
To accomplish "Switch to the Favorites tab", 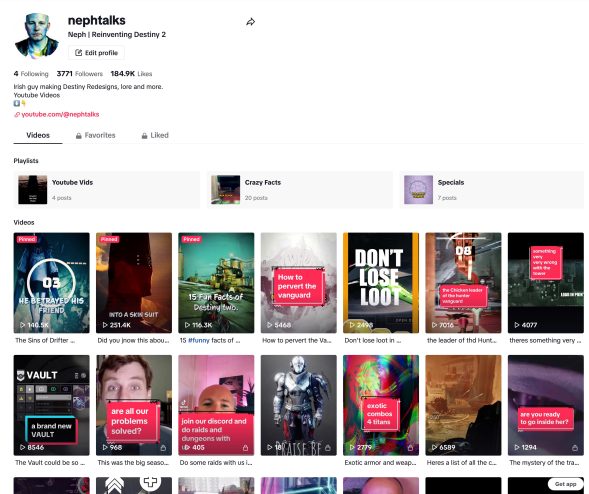I will 95,135.
